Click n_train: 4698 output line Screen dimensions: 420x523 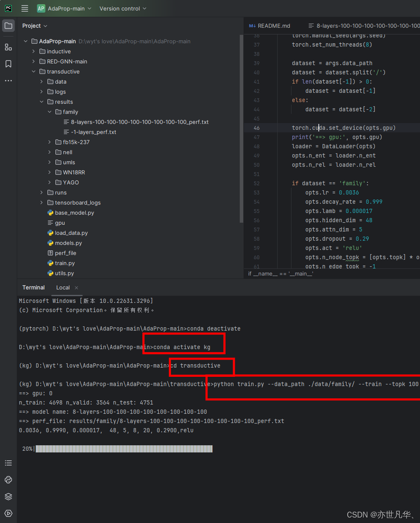(x=86, y=402)
